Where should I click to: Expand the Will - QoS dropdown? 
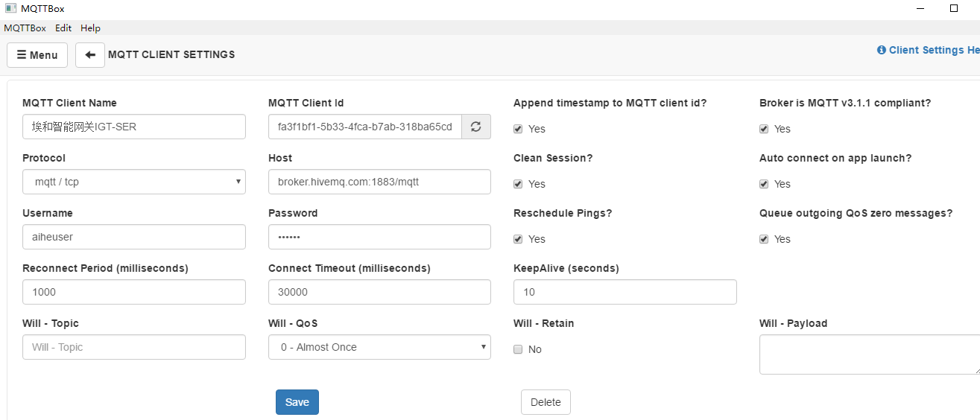tap(379, 347)
